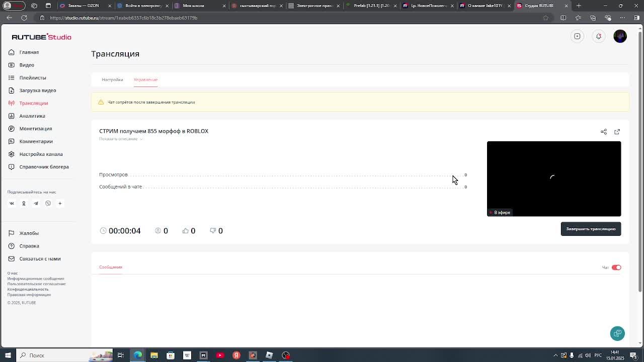Click the add content plus icon in header
This screenshot has width=644, height=362.
(x=577, y=36)
